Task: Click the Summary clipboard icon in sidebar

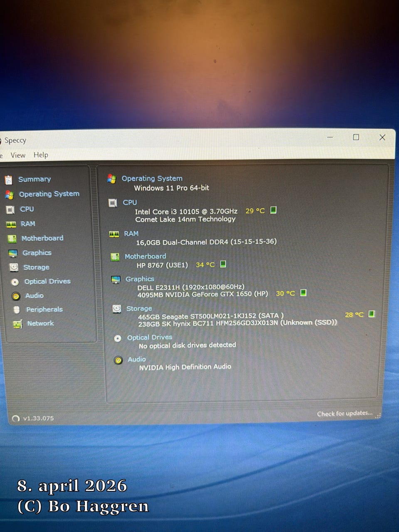Action: pos(9,180)
